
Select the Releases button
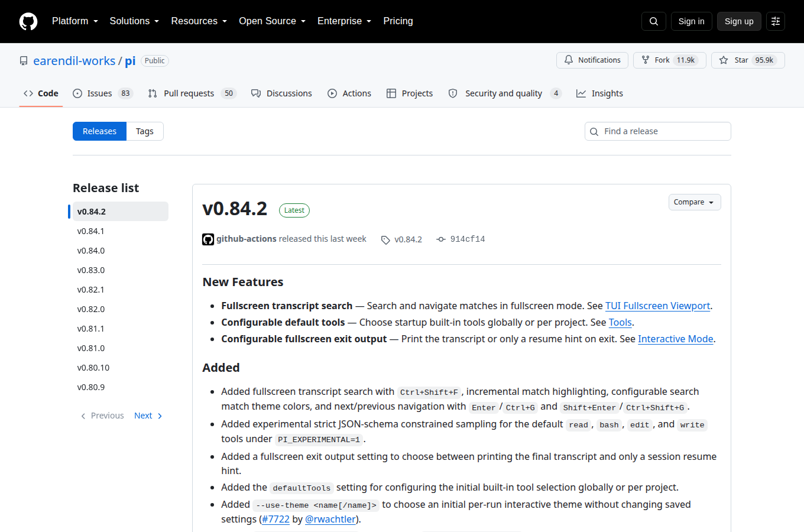click(99, 131)
